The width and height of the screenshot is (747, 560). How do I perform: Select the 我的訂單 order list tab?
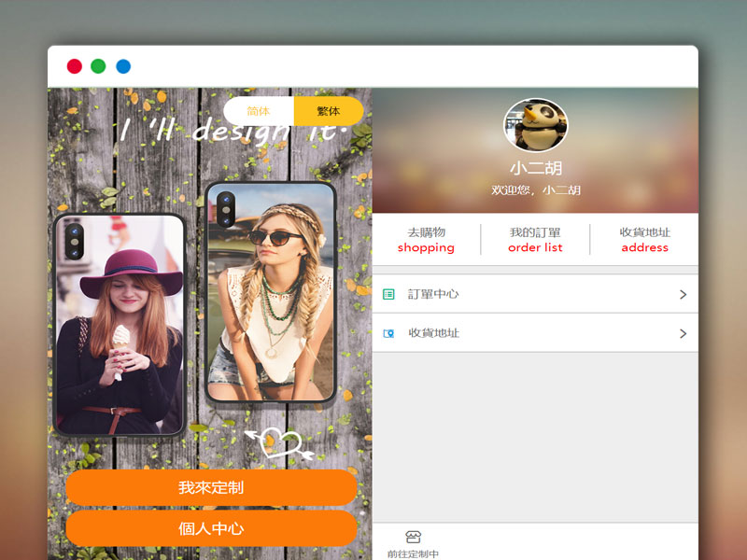[535, 240]
